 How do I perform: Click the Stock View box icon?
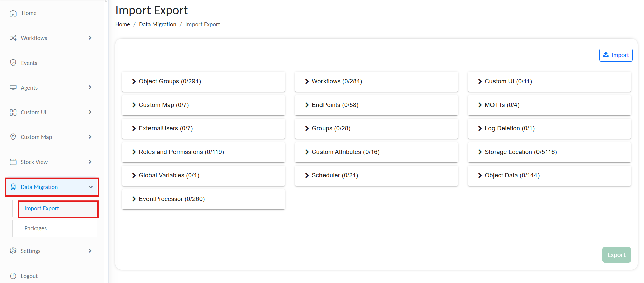[x=13, y=162]
